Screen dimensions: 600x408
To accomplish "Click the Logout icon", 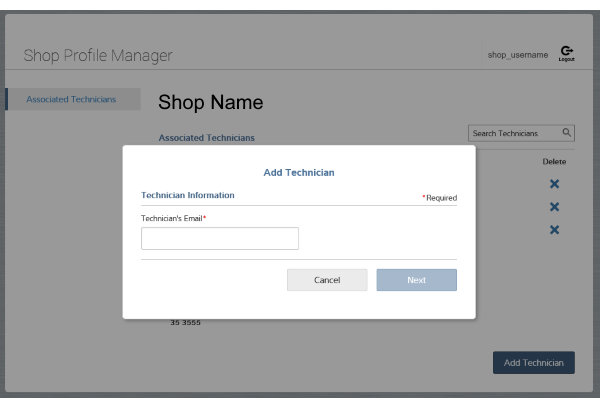I will click(x=567, y=53).
